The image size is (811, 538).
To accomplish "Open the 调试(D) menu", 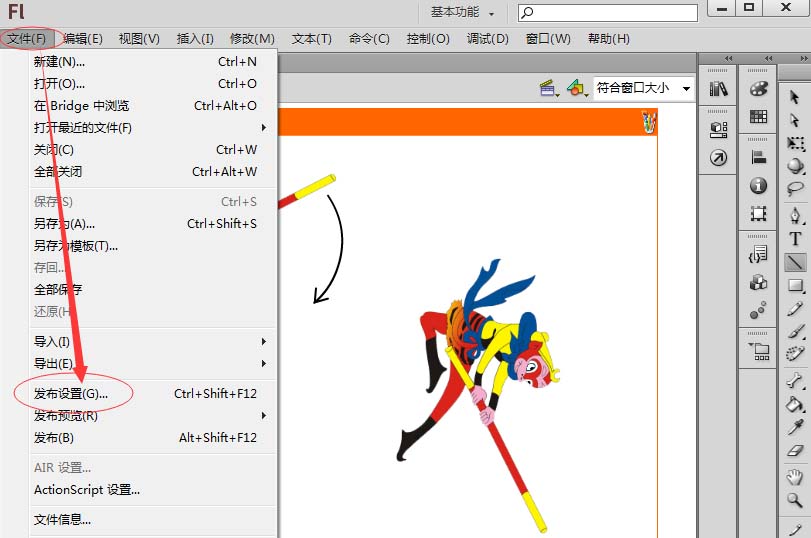I will [487, 39].
